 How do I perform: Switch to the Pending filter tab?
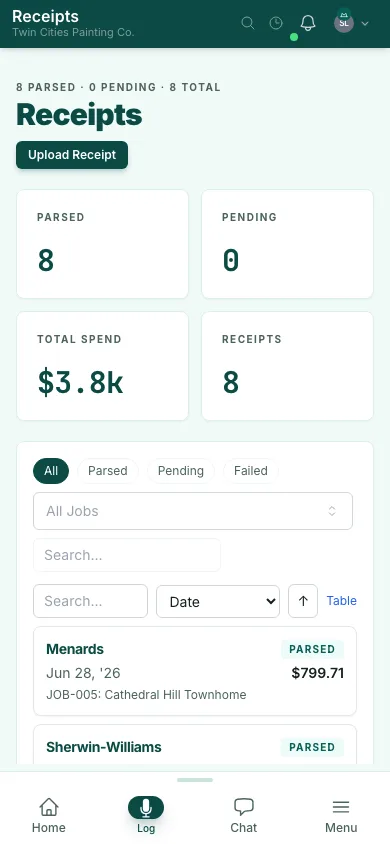[x=181, y=471]
